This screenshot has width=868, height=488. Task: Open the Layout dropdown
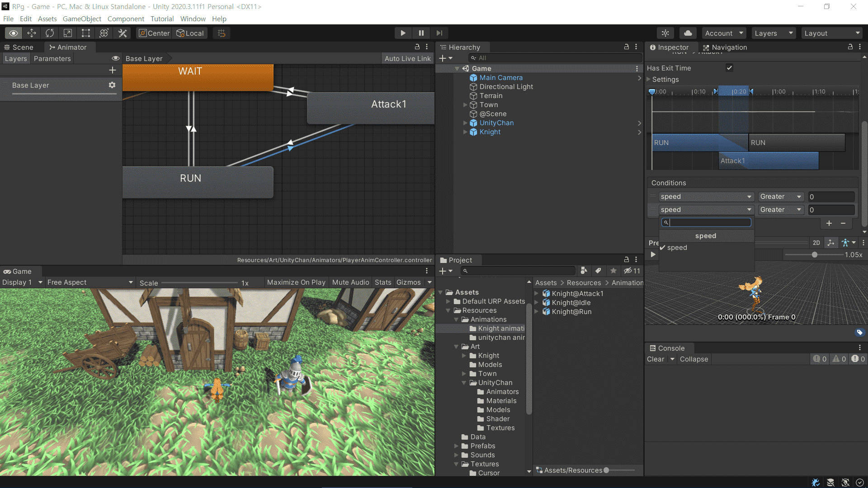pyautogui.click(x=832, y=33)
